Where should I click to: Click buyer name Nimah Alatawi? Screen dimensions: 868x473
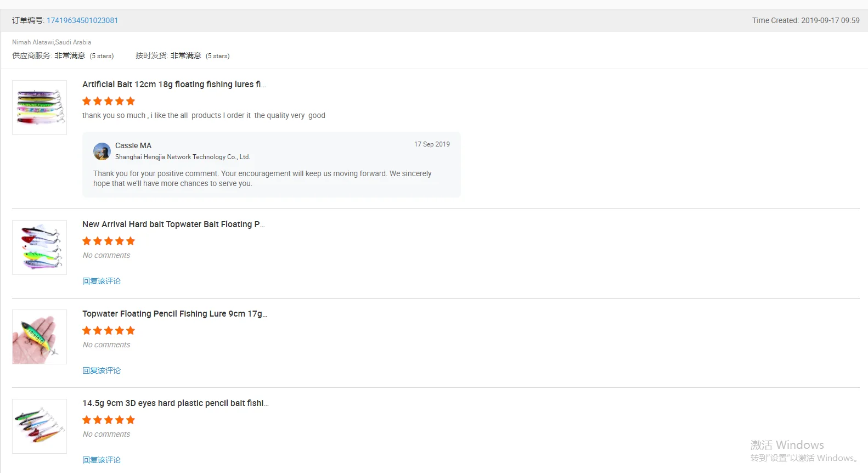pyautogui.click(x=33, y=42)
